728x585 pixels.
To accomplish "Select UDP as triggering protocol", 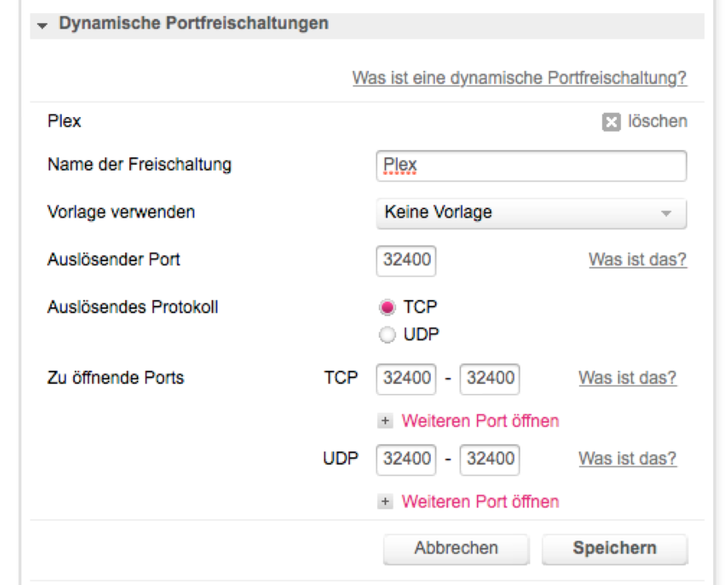I will (x=385, y=335).
